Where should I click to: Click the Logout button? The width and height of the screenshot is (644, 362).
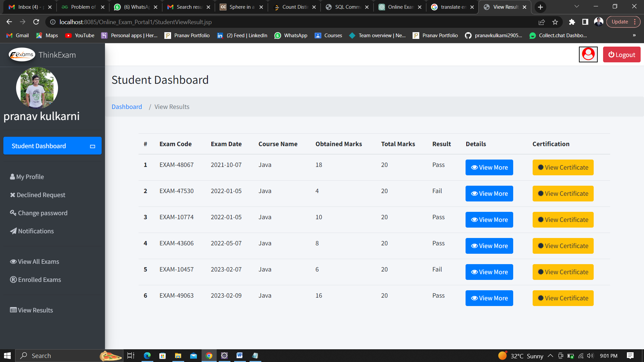(622, 54)
